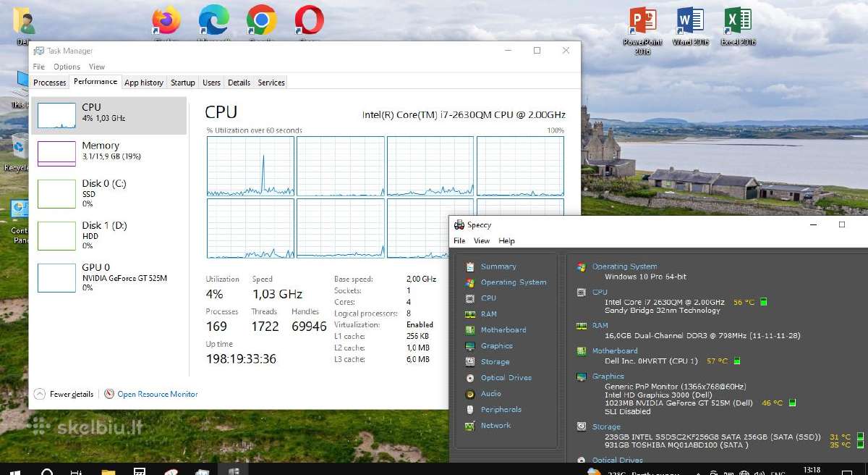
Task: Click Handles value 69946
Action: [x=309, y=327]
